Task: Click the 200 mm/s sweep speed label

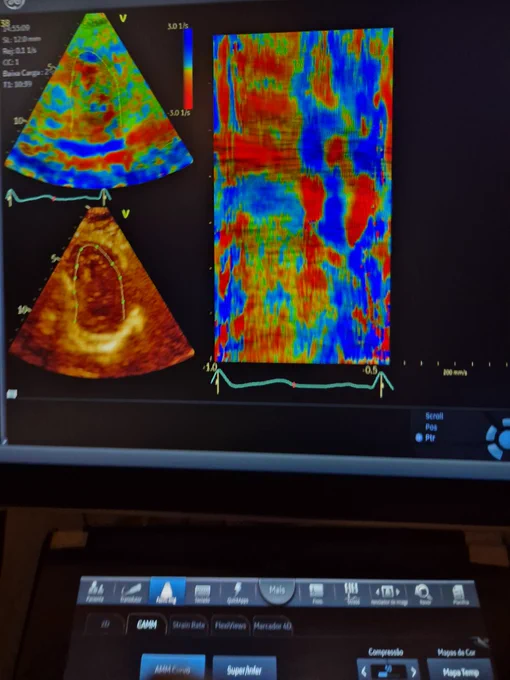Action: point(454,372)
